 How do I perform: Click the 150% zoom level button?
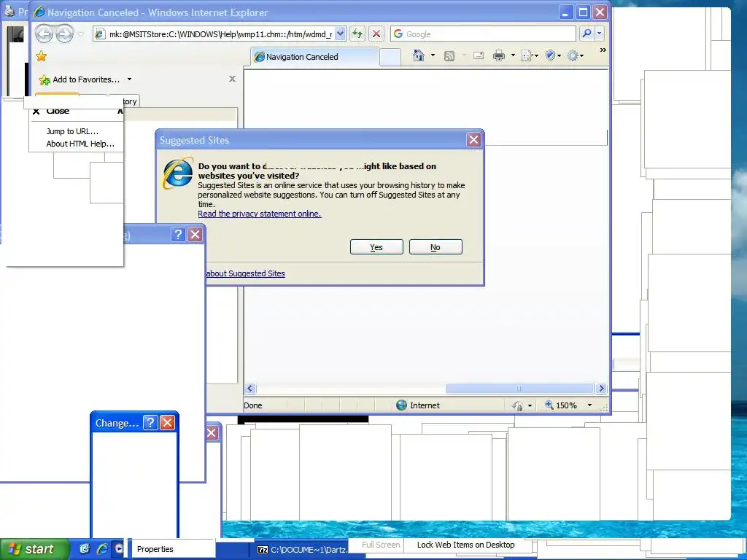[561, 405]
